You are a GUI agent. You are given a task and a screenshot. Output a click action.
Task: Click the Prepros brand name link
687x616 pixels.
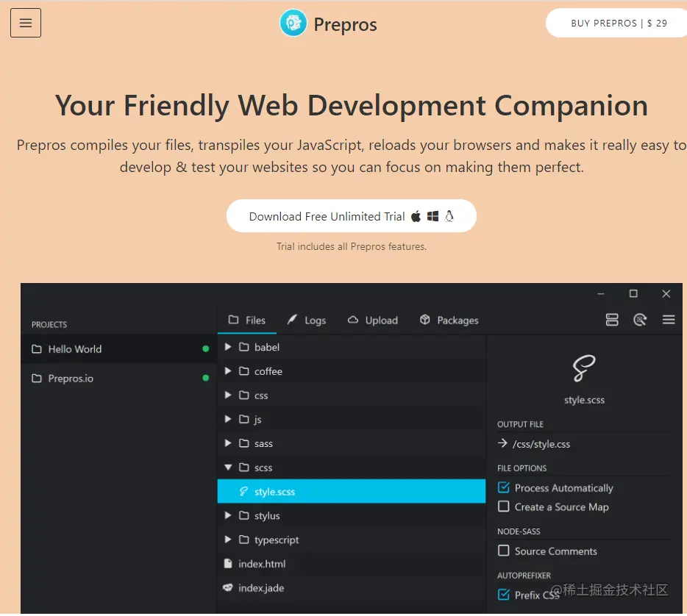pyautogui.click(x=345, y=24)
